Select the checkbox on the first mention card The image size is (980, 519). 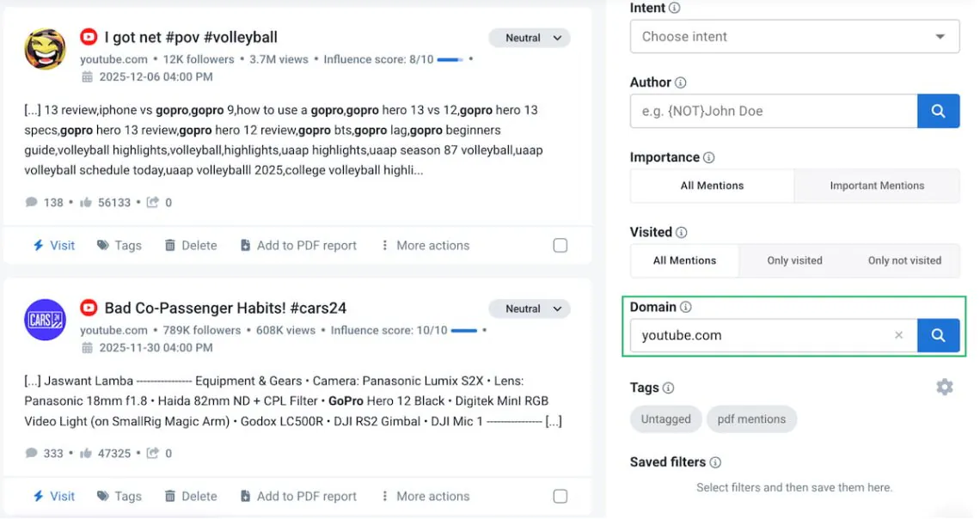tap(560, 245)
